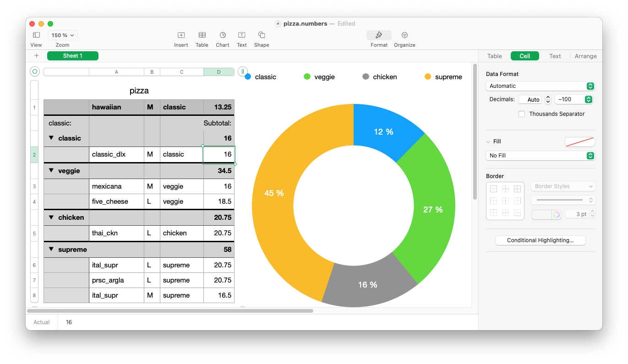Toggle the Format inspector brush icon

click(379, 35)
